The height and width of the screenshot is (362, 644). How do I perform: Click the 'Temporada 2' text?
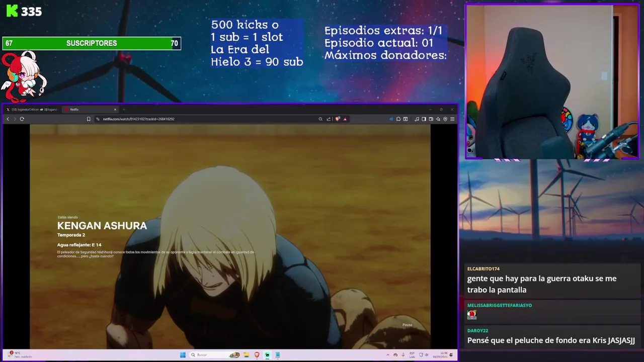71,235
